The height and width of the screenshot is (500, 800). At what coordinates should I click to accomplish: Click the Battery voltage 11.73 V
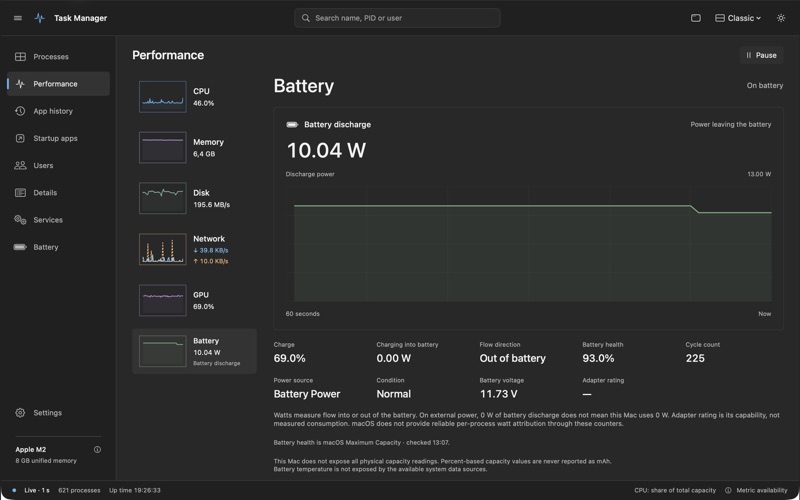coord(498,394)
